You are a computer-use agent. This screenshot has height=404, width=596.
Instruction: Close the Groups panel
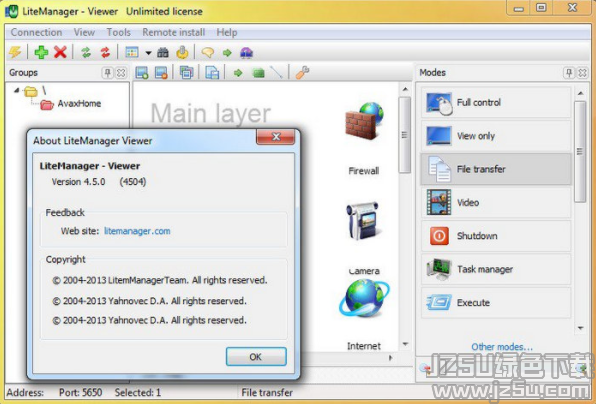pos(121,73)
